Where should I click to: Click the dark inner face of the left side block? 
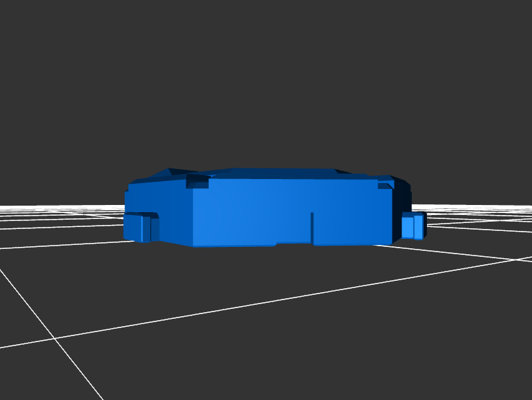point(154,230)
